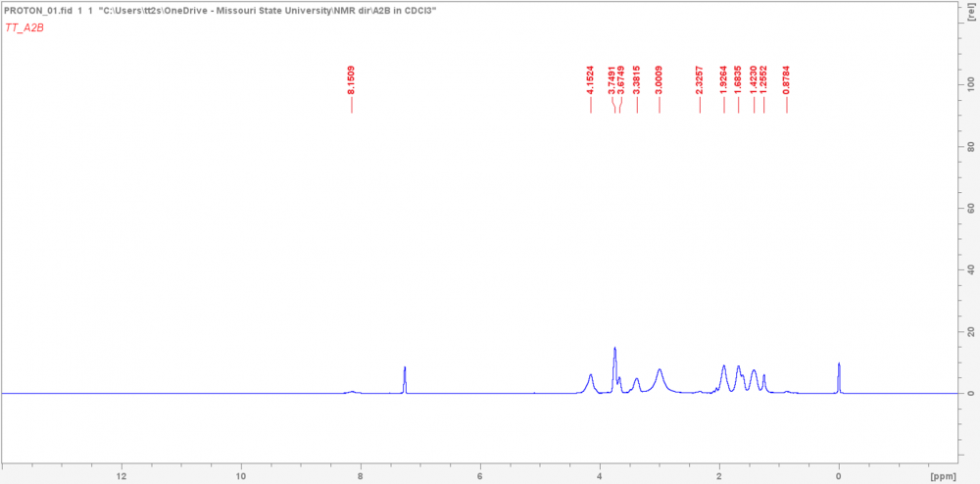Select the 1.2552 peak annotation
The width and height of the screenshot is (980, 484).
(763, 78)
